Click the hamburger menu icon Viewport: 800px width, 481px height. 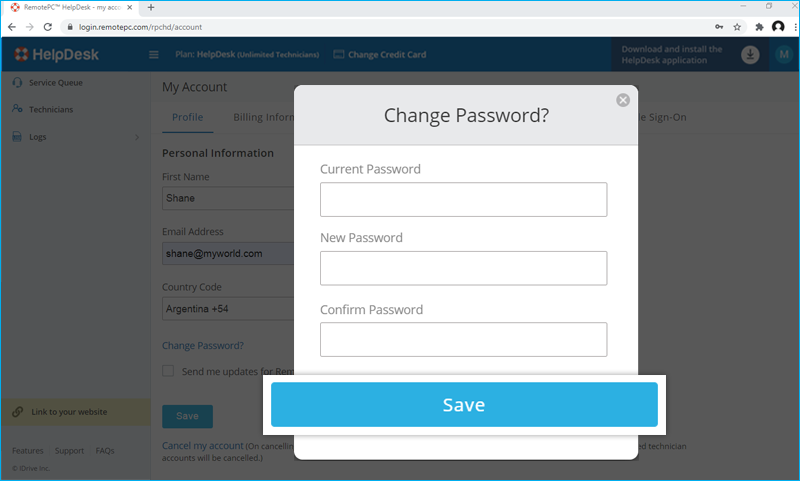[154, 55]
